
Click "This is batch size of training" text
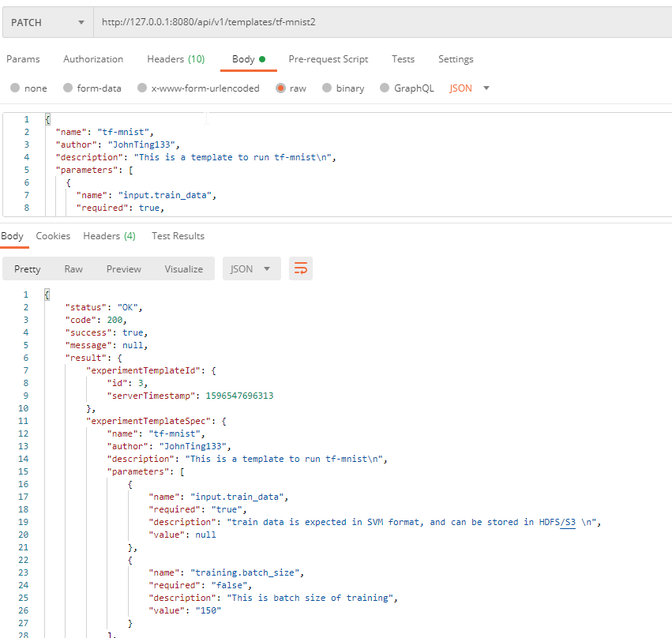(x=310, y=599)
